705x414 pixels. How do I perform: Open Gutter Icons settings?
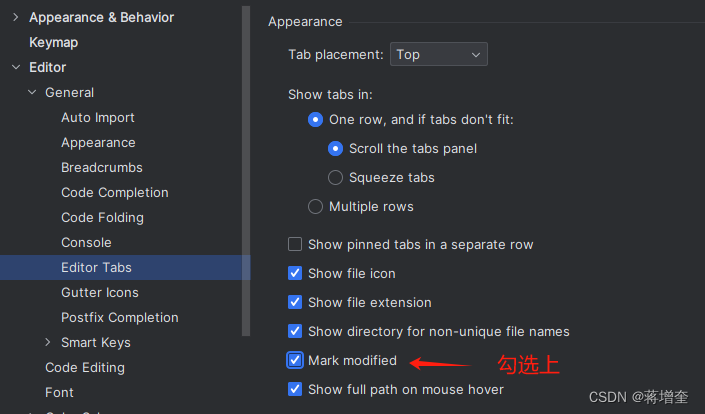click(x=100, y=293)
